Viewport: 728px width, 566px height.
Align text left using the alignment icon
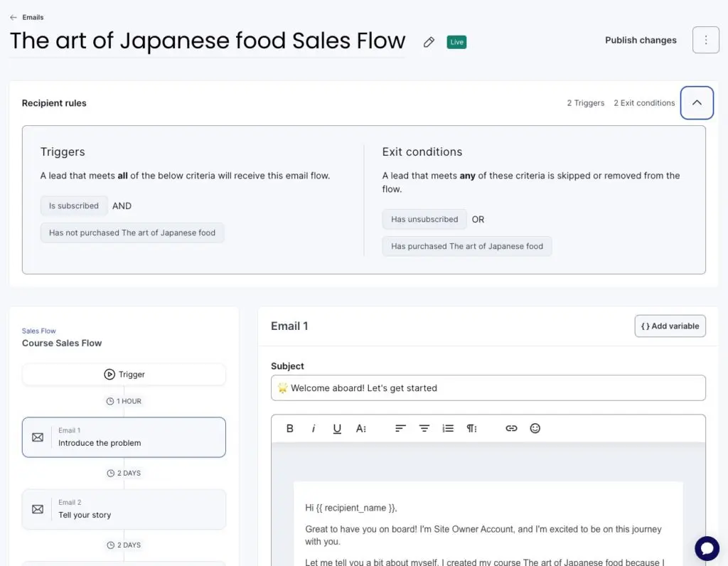(x=400, y=428)
